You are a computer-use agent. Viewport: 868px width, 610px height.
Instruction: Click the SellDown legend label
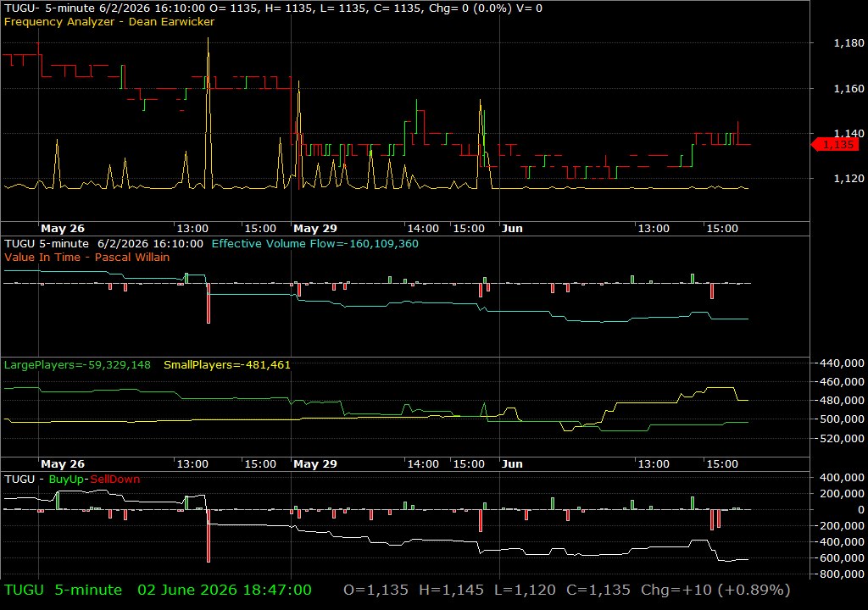pos(115,480)
